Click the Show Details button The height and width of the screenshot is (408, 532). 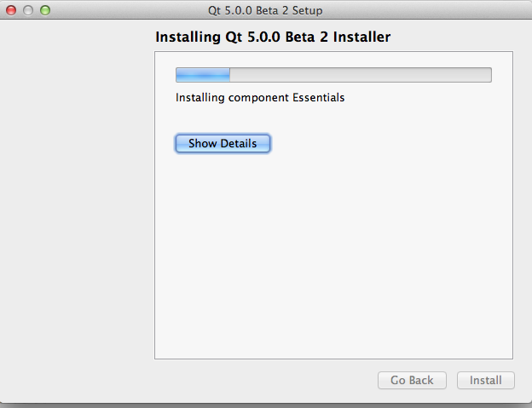(x=223, y=143)
